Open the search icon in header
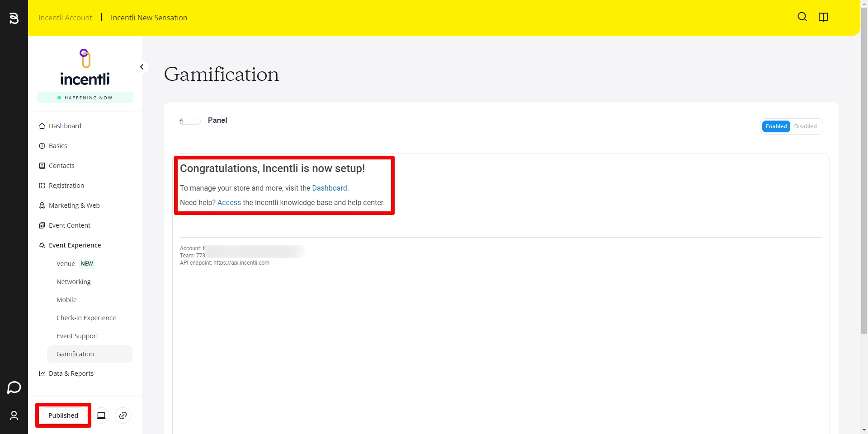The image size is (868, 434). pyautogui.click(x=802, y=17)
